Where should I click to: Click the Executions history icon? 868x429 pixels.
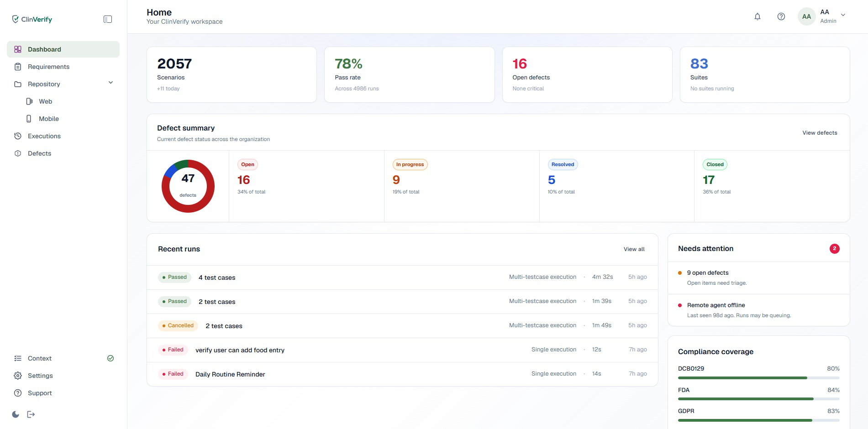tap(18, 136)
